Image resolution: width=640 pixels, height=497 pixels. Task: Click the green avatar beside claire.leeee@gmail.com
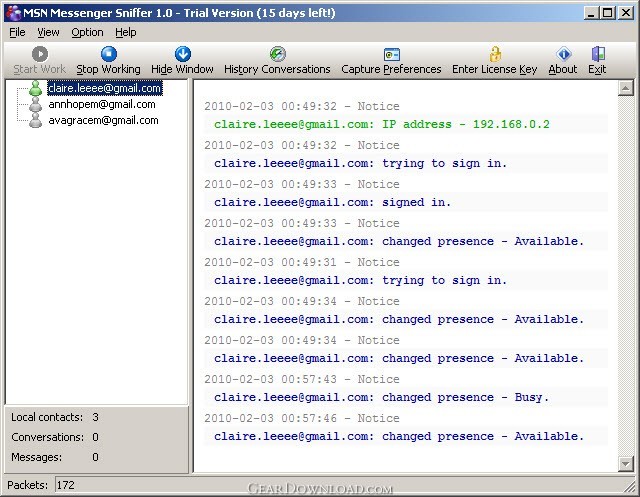pos(36,88)
